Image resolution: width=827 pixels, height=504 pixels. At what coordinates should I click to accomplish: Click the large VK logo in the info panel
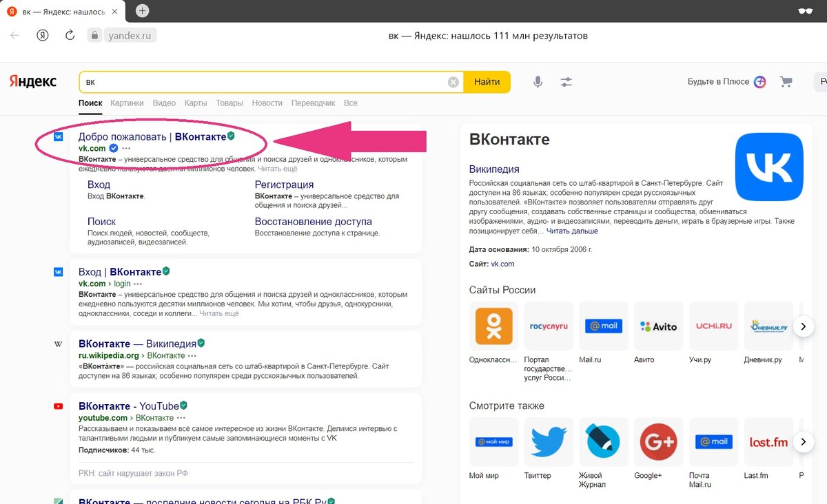coord(769,167)
